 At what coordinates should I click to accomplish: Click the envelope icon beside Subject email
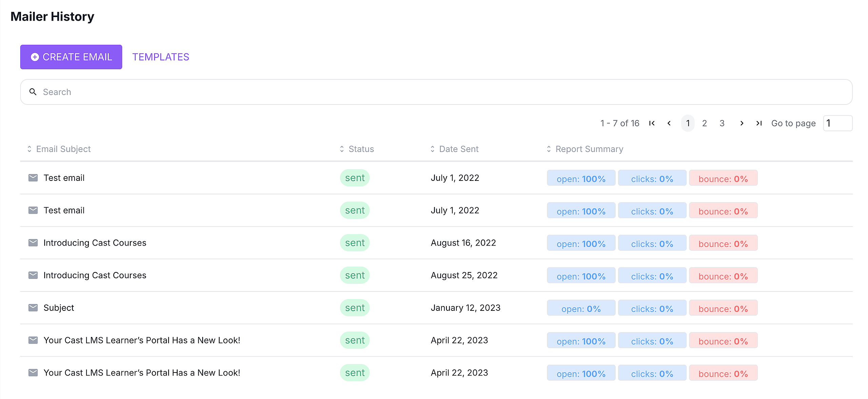click(33, 308)
